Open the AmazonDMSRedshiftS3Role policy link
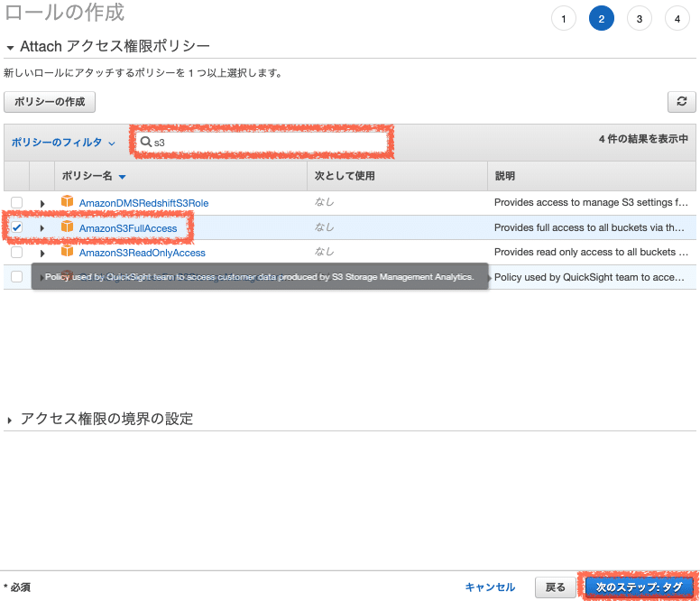This screenshot has height=601, width=700. pos(143,203)
